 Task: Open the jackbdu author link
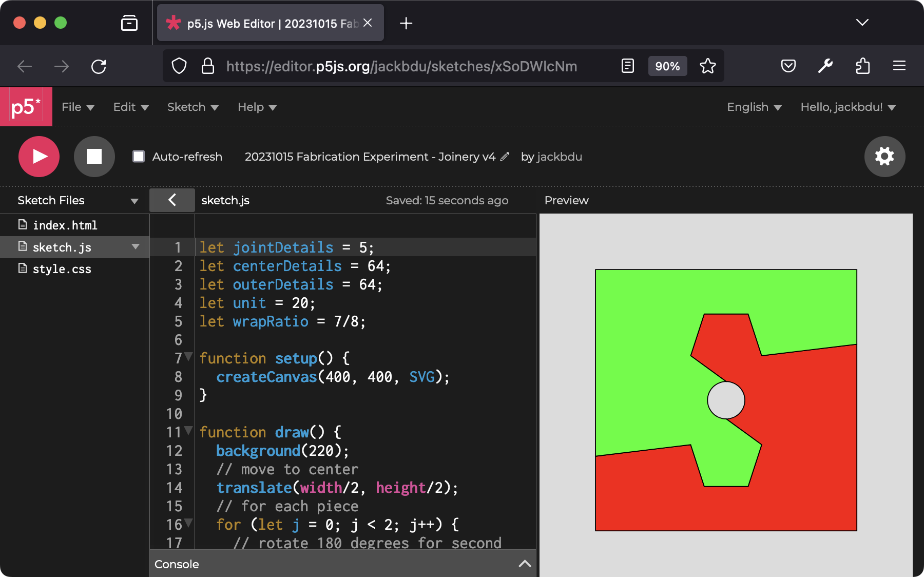(x=559, y=157)
